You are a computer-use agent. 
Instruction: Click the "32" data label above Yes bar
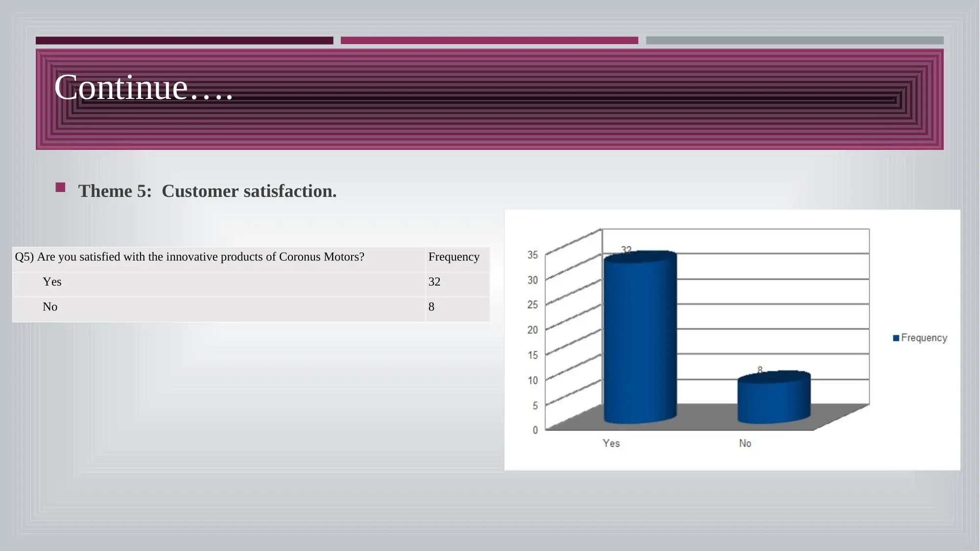click(626, 250)
